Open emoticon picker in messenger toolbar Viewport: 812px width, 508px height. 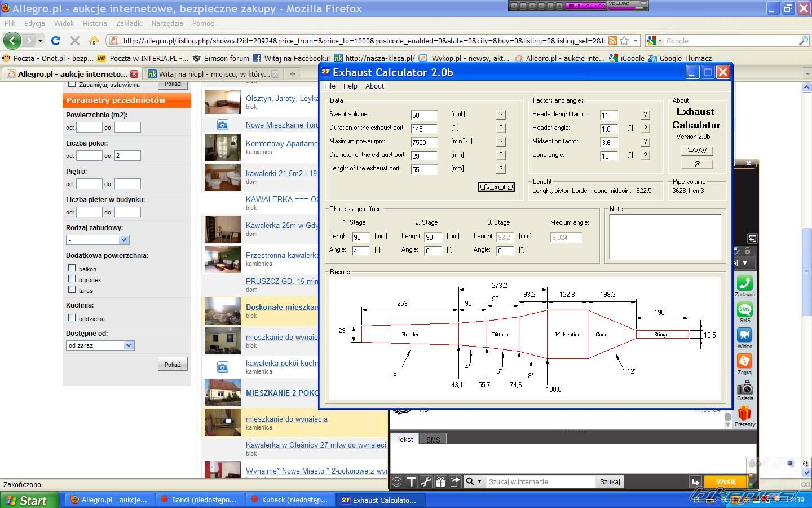(397, 481)
